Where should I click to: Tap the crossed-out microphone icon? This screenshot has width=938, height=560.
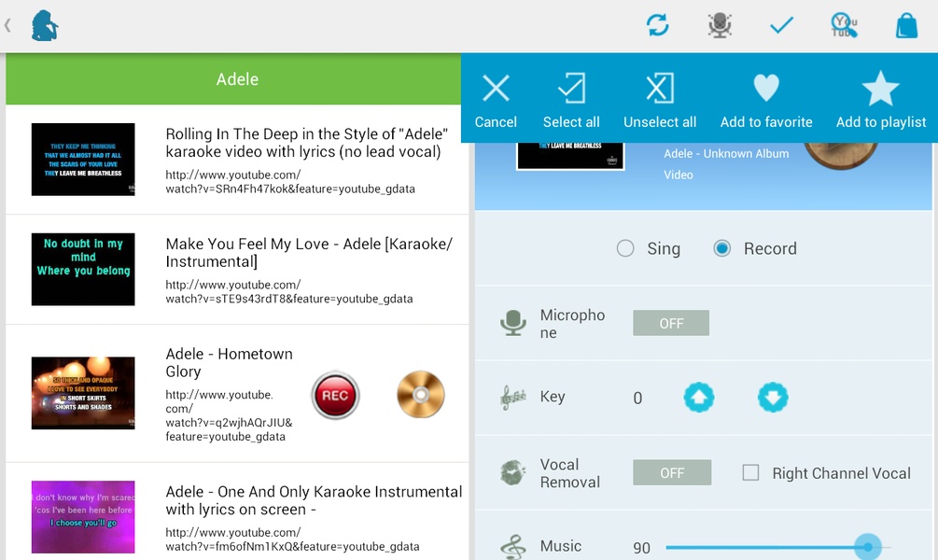coord(720,25)
